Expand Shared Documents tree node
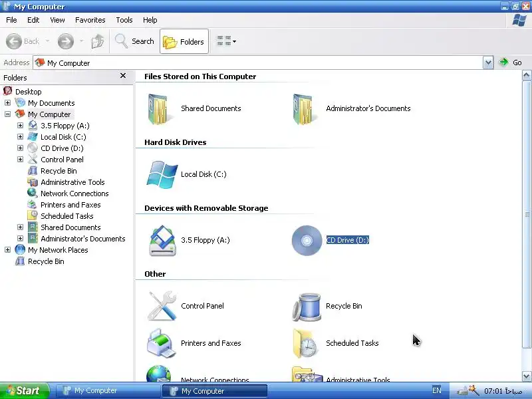This screenshot has width=532, height=399. [x=20, y=227]
